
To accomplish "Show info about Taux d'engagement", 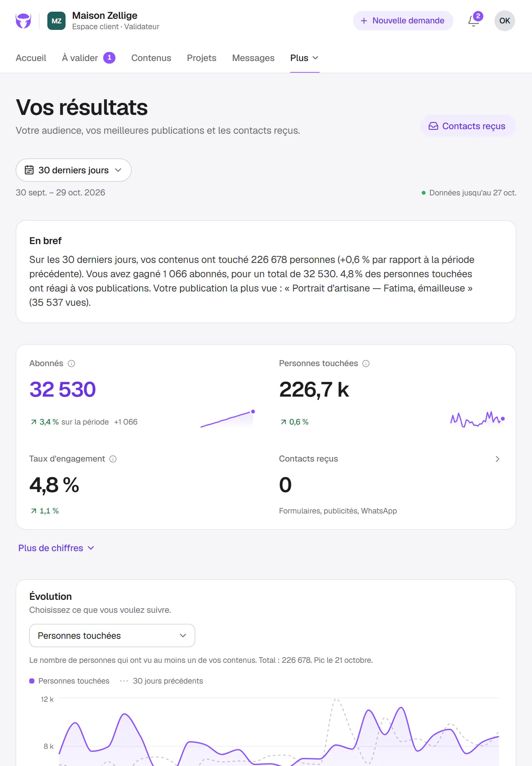I will pos(113,459).
